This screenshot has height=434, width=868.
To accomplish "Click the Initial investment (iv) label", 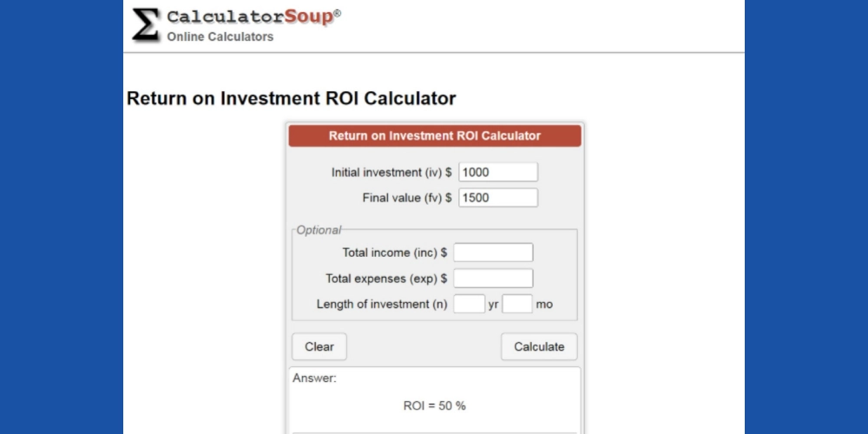I will click(x=391, y=173).
